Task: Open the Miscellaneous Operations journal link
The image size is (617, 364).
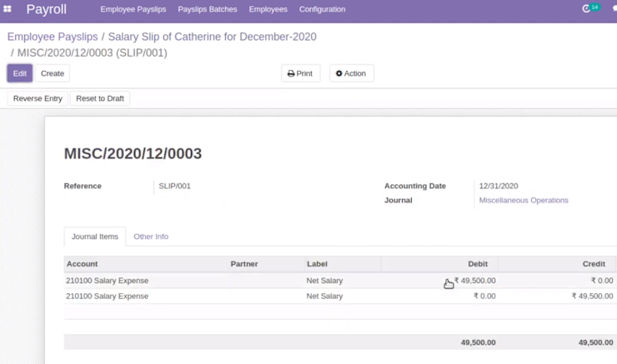Action: coord(524,200)
